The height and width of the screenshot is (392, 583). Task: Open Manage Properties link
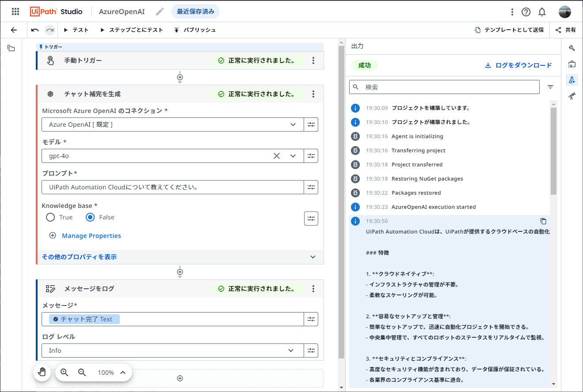click(x=91, y=235)
